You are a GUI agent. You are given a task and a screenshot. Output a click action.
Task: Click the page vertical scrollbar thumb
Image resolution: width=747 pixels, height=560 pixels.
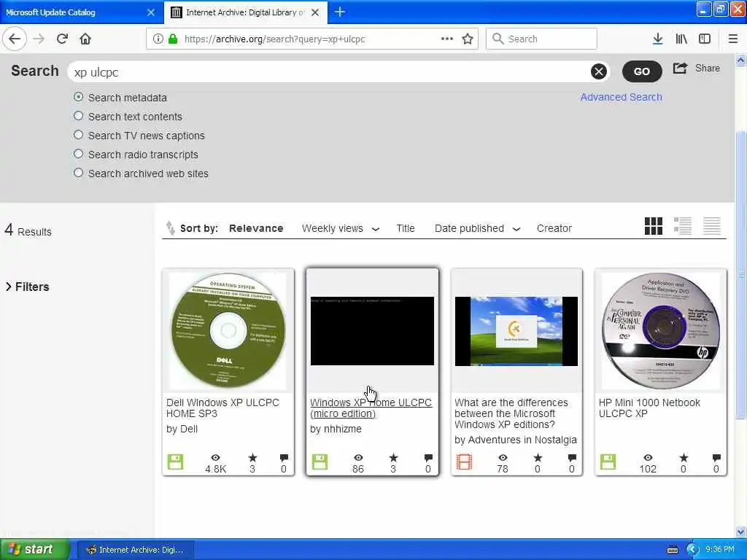click(x=741, y=275)
